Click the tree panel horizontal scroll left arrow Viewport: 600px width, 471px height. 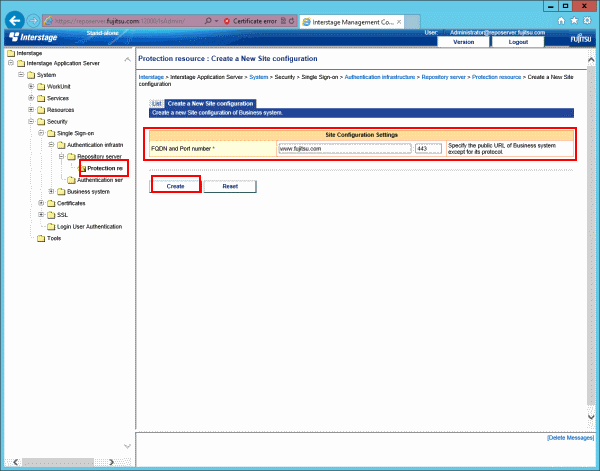point(16,462)
